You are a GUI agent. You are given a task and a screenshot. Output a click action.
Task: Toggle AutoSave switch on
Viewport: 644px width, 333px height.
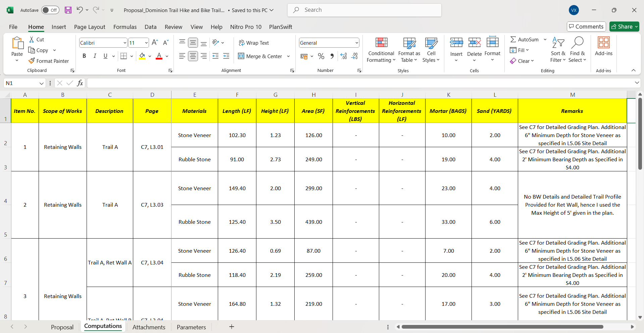pyautogui.click(x=50, y=10)
